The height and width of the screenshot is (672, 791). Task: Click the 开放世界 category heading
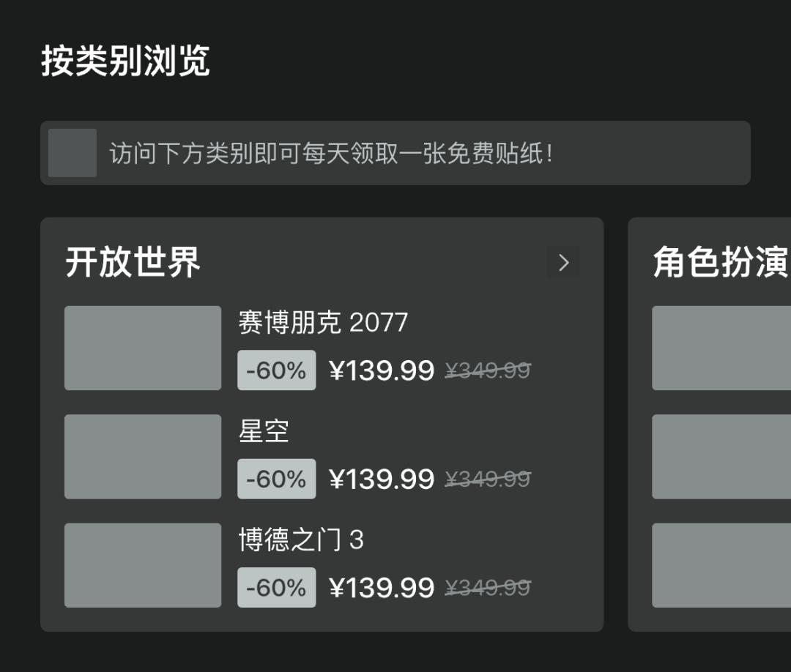click(133, 262)
